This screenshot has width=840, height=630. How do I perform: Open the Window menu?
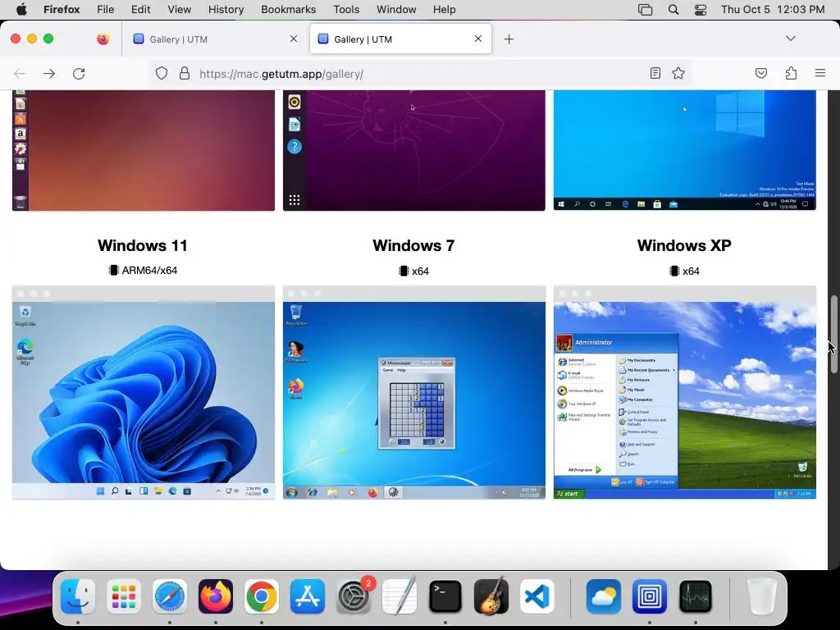click(396, 10)
